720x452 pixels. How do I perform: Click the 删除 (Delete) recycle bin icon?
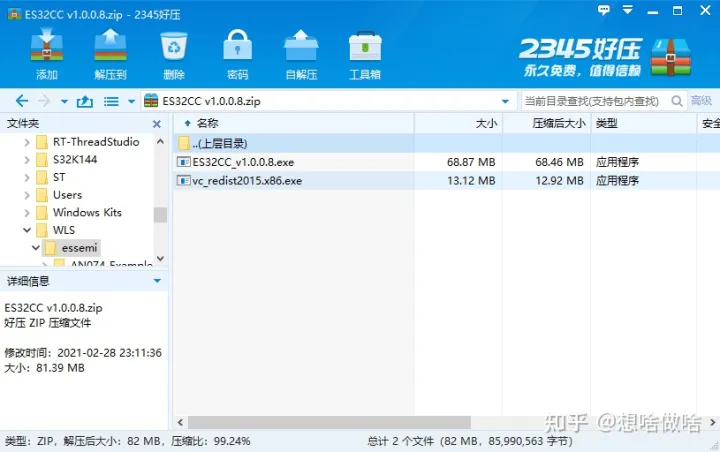click(x=174, y=46)
